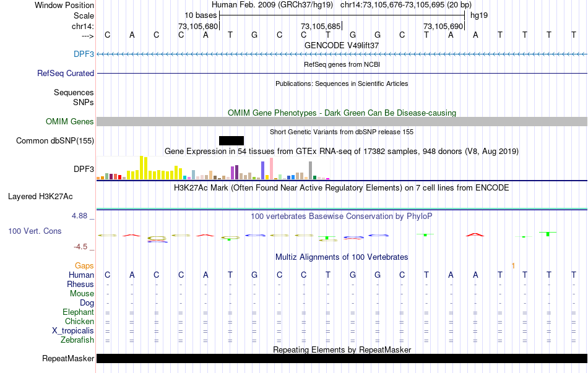Click the orange Gaps label
This screenshot has width=588, height=373.
84,266
